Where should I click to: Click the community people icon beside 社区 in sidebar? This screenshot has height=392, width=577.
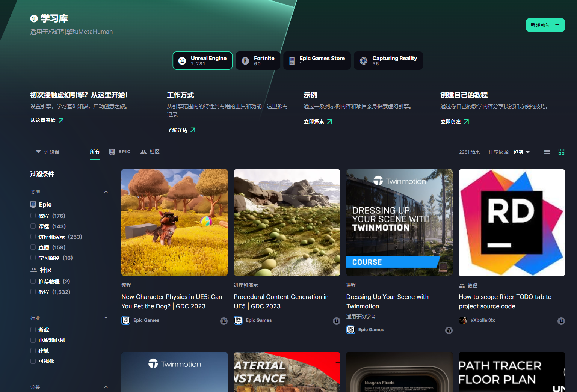pos(33,270)
